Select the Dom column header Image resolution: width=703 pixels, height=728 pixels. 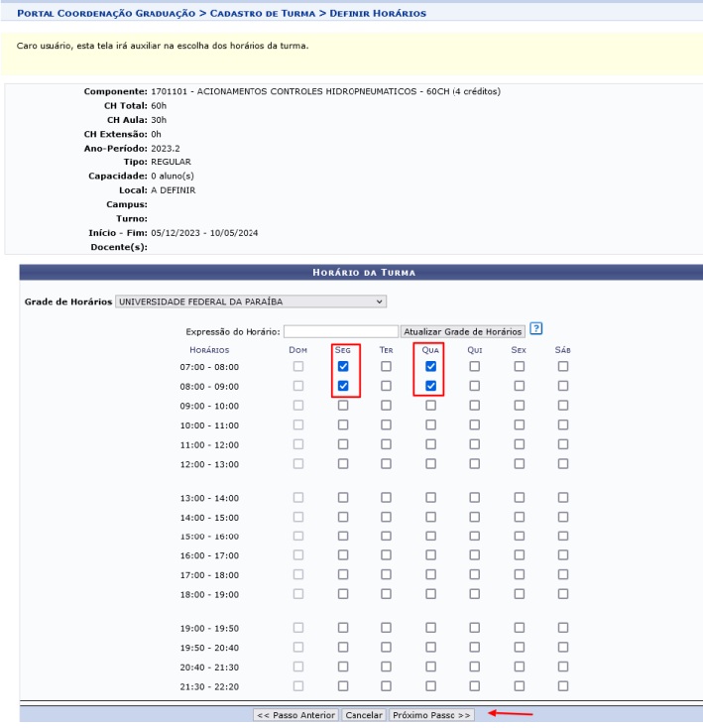click(x=297, y=350)
